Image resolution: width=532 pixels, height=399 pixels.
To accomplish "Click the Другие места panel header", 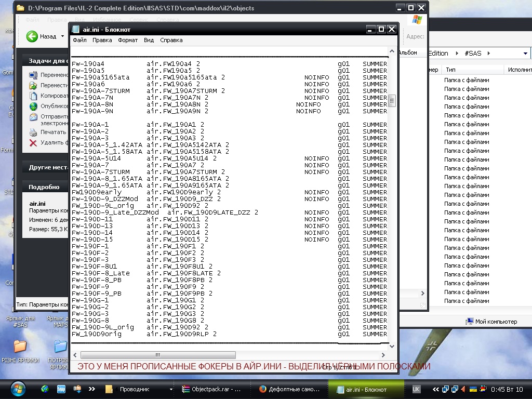I will coord(46,167).
